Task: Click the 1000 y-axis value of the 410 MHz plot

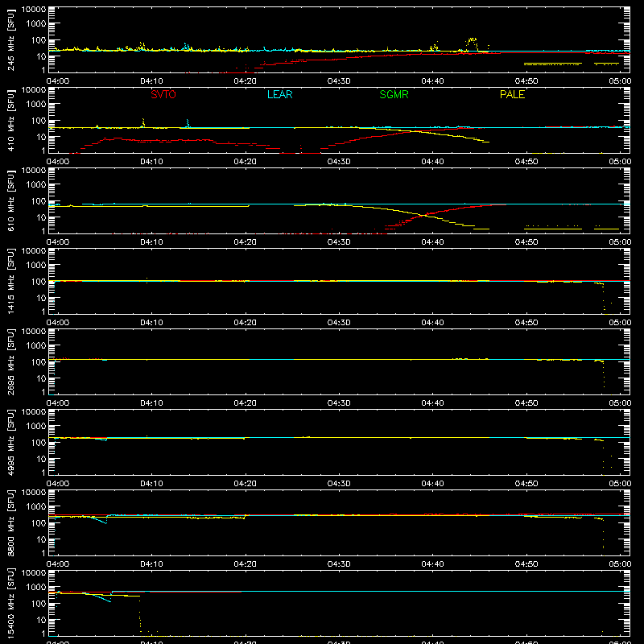Action: [x=36, y=105]
